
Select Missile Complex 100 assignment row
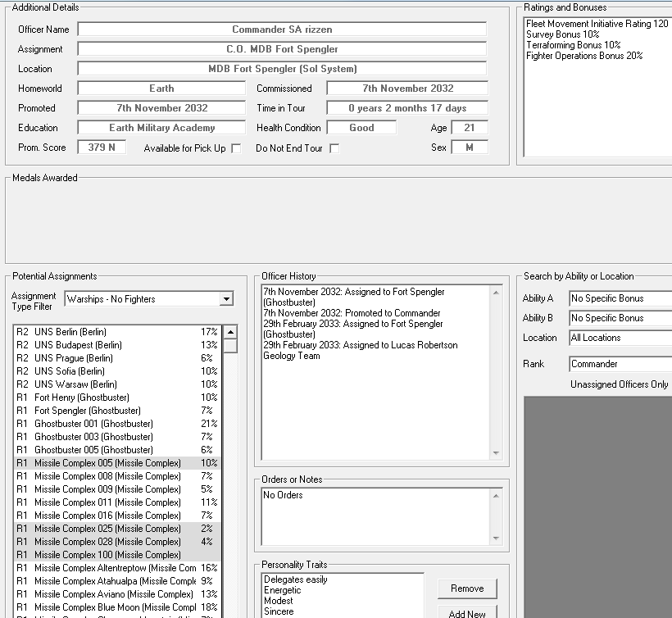coord(118,555)
